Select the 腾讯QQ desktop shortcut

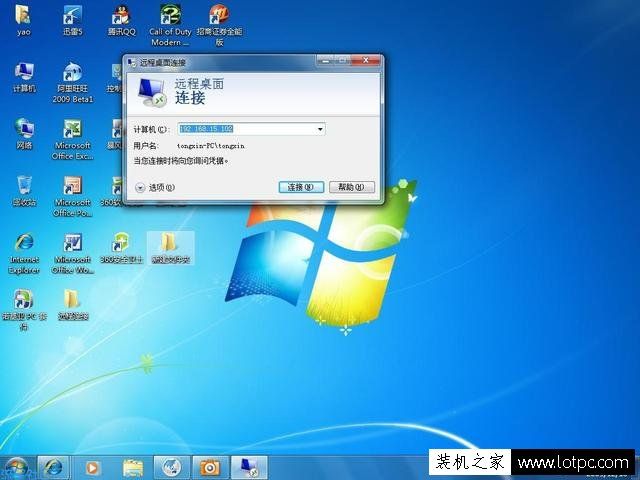click(121, 19)
